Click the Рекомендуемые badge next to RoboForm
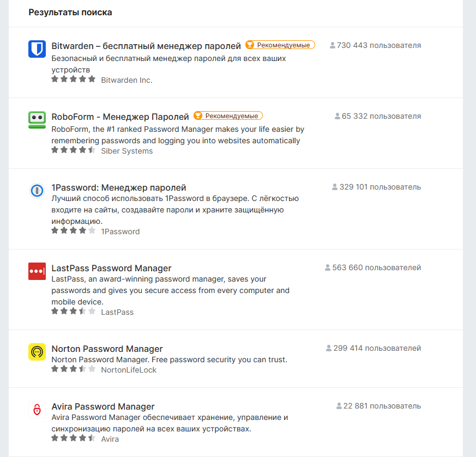This screenshot has width=476, height=457. click(228, 116)
